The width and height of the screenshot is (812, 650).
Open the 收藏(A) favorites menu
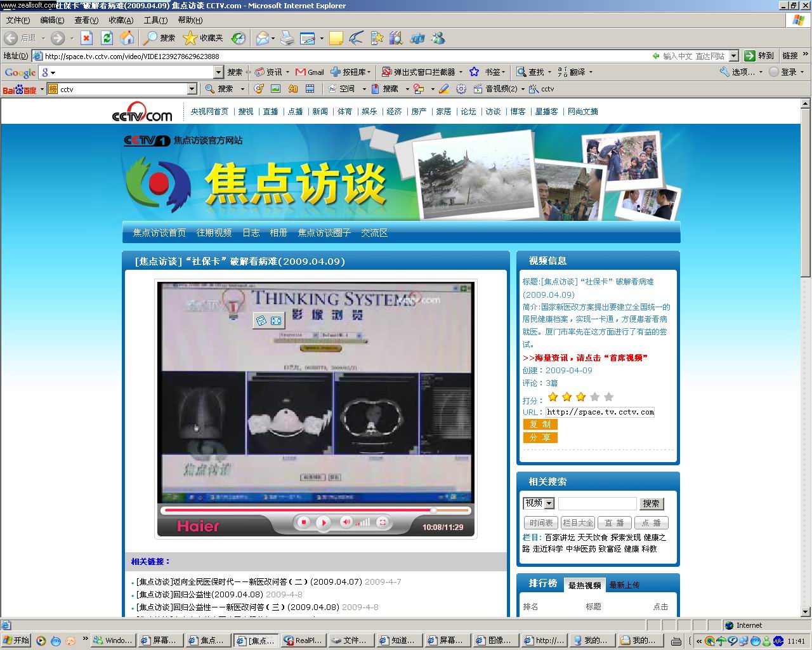121,20
